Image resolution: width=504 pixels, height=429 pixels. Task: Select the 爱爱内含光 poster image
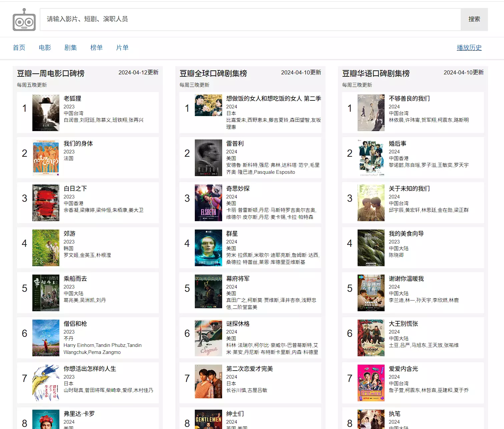371,383
